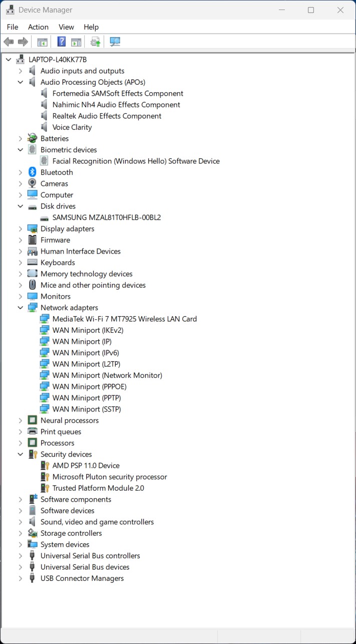Expand Audio inputs and outputs category
The height and width of the screenshot is (644, 356).
21,71
